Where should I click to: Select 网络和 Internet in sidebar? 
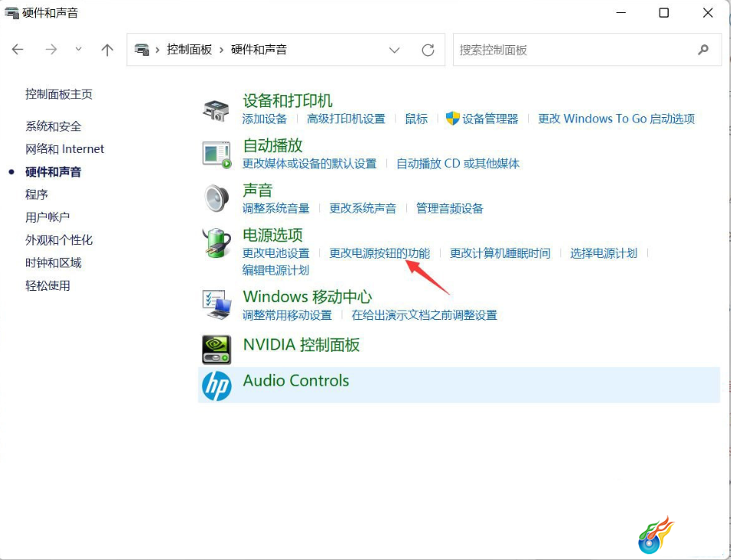(64, 149)
